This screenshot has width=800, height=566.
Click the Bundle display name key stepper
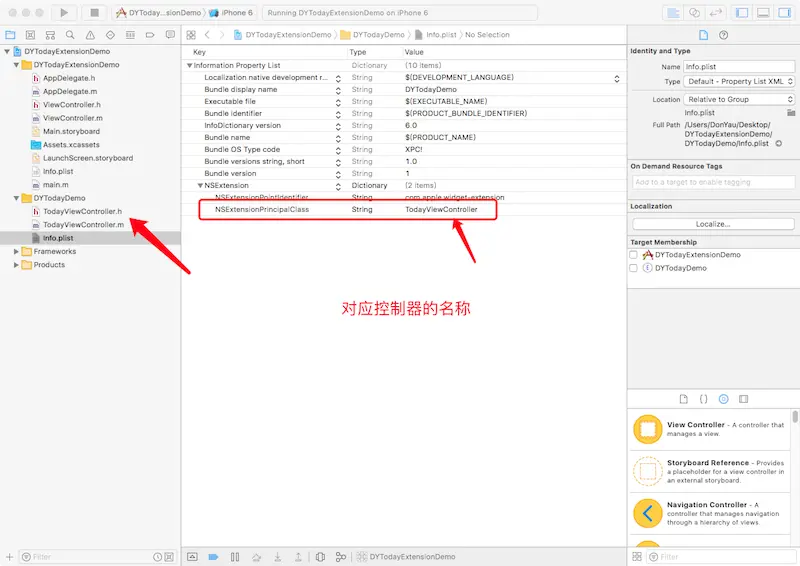pyautogui.click(x=338, y=90)
